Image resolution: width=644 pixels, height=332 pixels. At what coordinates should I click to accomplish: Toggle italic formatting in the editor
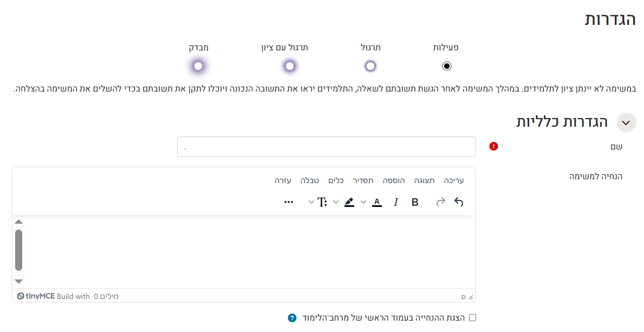pyautogui.click(x=396, y=201)
